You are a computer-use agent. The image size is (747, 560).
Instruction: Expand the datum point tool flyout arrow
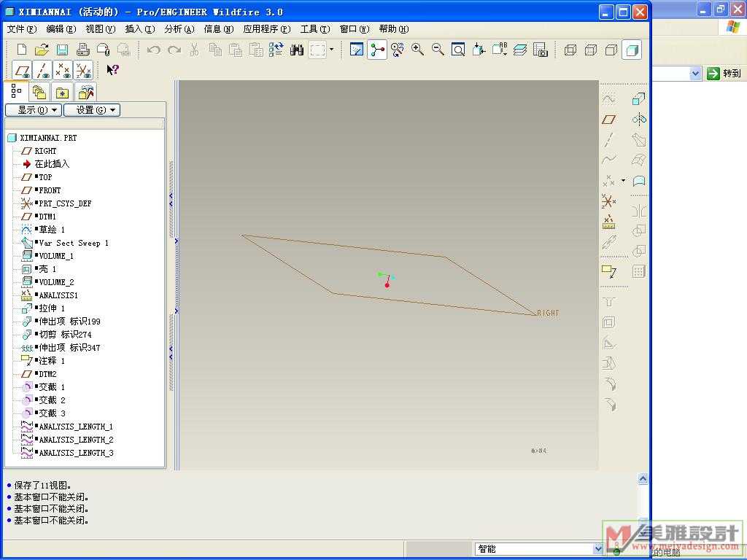[x=623, y=181]
